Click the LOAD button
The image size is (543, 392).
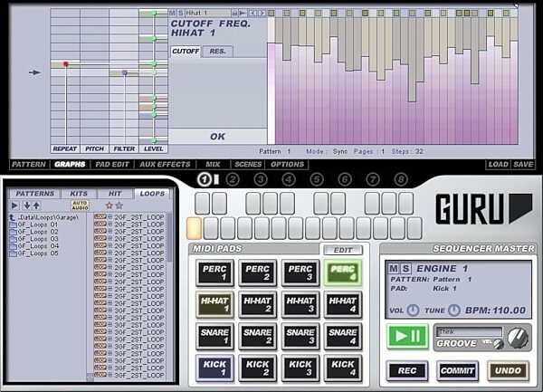(498, 165)
